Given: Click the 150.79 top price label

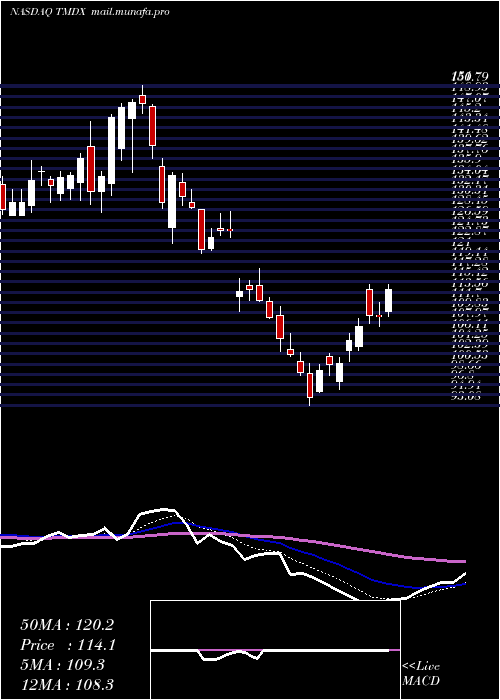Looking at the screenshot, I should pos(469,77).
